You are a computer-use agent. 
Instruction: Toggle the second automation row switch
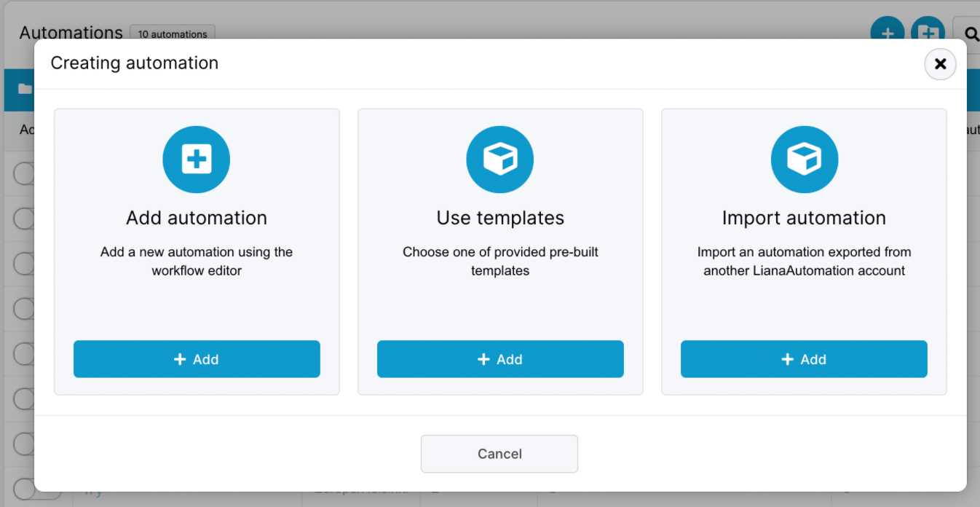click(x=24, y=219)
